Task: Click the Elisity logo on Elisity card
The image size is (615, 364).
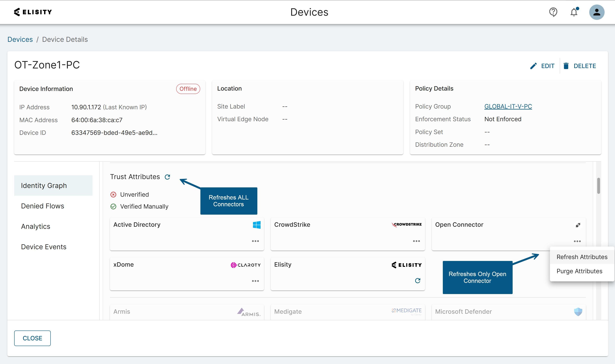Action: (407, 265)
